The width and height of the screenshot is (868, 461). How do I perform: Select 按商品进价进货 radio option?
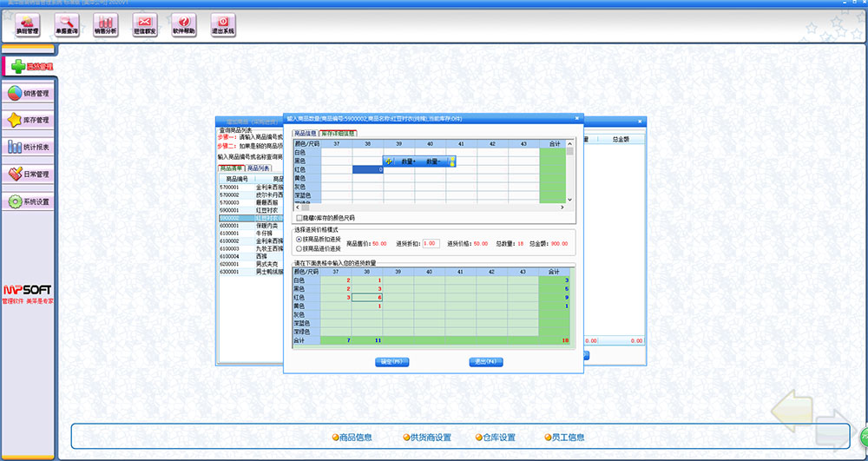tap(299, 248)
